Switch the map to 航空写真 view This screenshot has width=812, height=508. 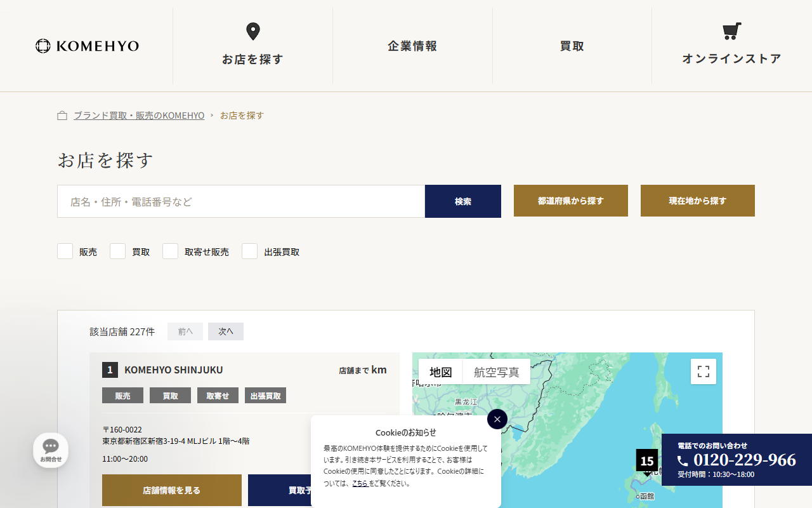tap(497, 372)
